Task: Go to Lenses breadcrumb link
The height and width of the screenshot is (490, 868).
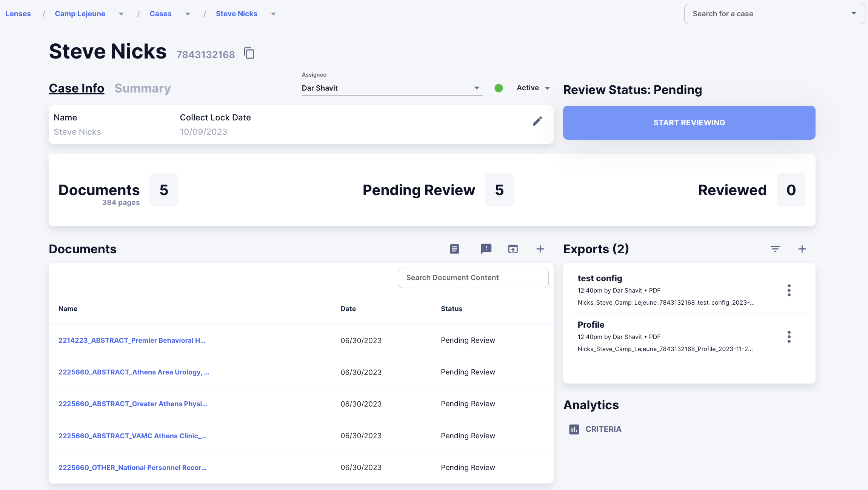Action: click(x=18, y=14)
